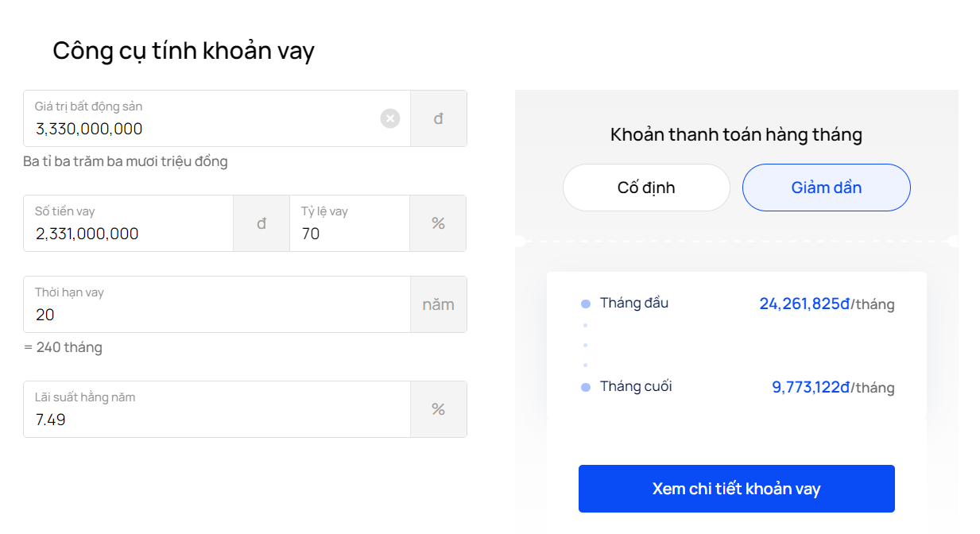This screenshot has height=534, width=980.
Task: Select the Giảm dần payment option
Action: [827, 188]
